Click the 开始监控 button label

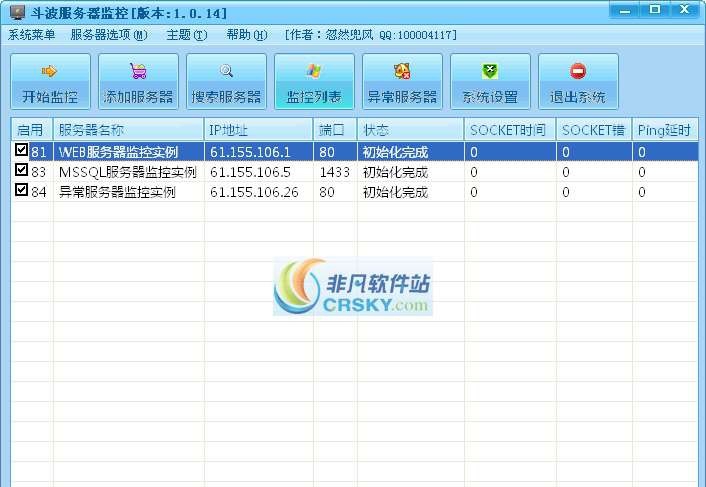(50, 97)
